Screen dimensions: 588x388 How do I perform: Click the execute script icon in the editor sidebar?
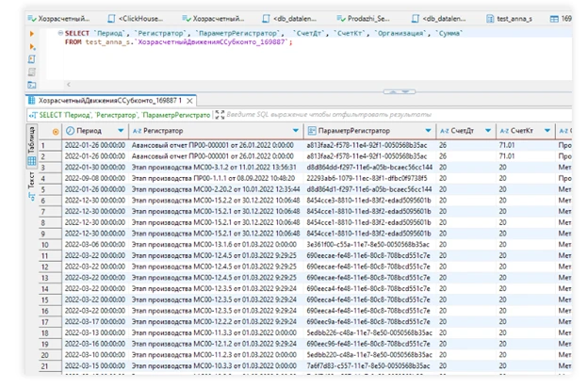coord(31,46)
